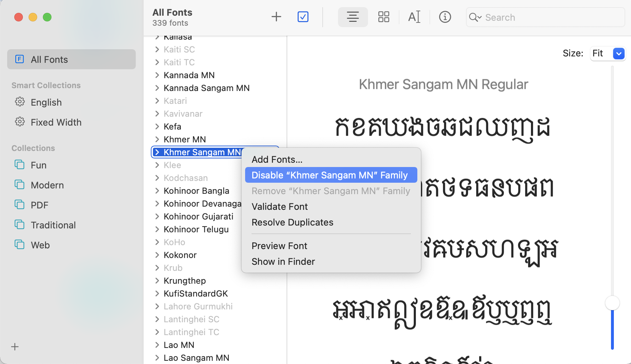Expand the Kaiti TC font family
Screen dimensions: 631x364
point(157,62)
